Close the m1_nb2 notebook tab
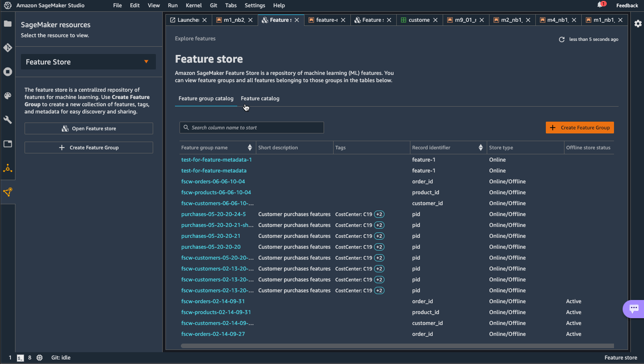 coord(251,20)
